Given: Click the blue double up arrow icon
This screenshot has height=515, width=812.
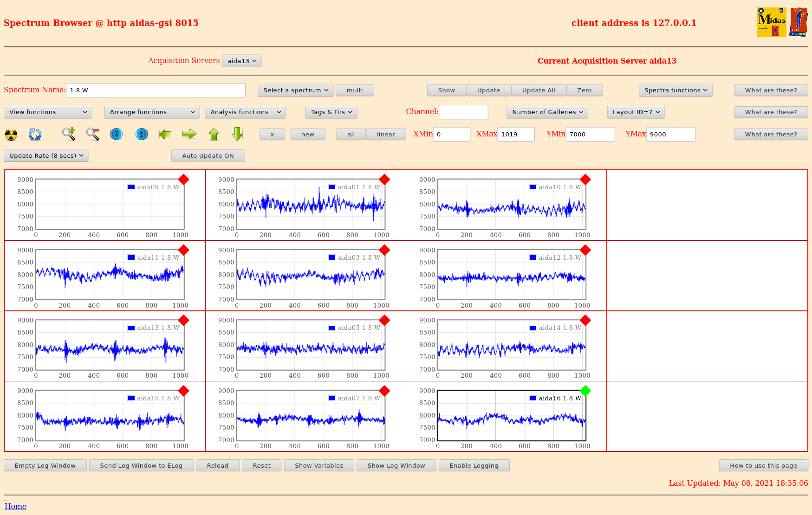Looking at the screenshot, I should click(142, 134).
